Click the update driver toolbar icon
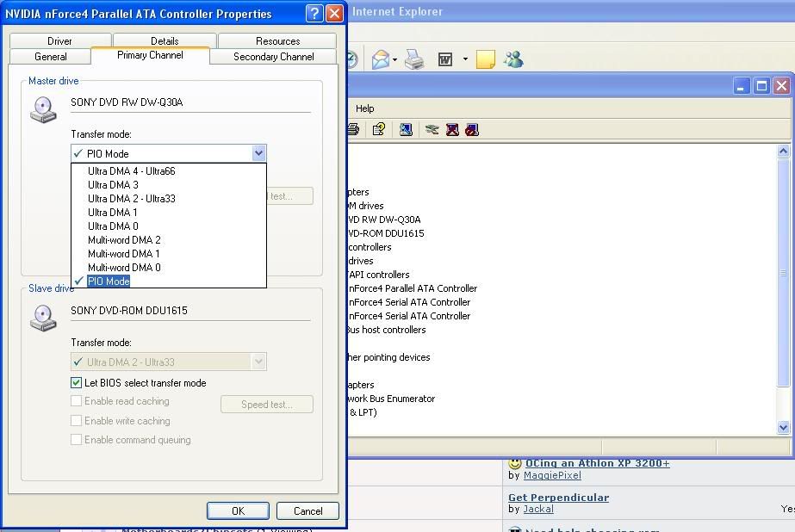Viewport: 795px width, 532px height. click(432, 130)
